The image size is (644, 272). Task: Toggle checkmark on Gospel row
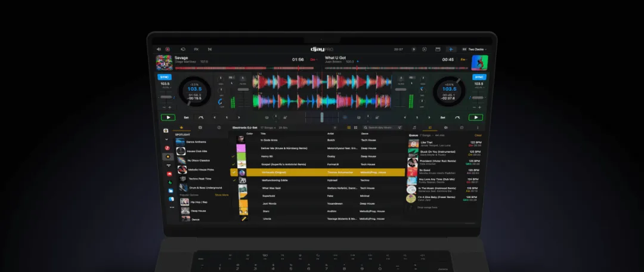click(x=234, y=165)
